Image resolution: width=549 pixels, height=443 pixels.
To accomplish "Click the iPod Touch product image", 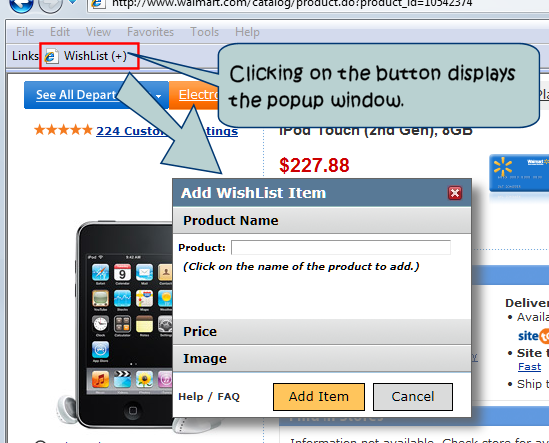I will pyautogui.click(x=124, y=324).
